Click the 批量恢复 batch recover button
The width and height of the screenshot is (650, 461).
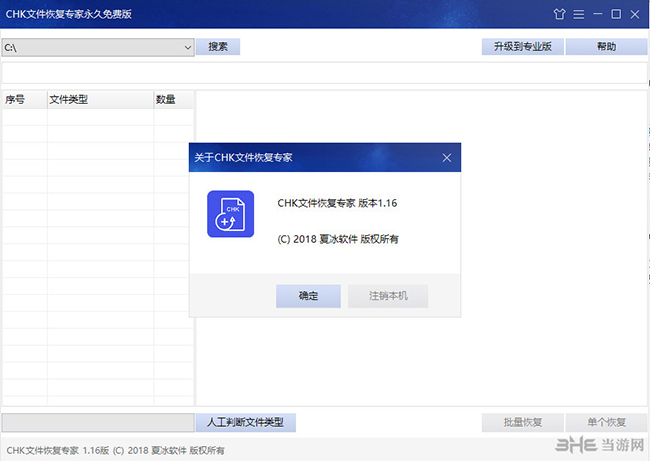tap(522, 422)
